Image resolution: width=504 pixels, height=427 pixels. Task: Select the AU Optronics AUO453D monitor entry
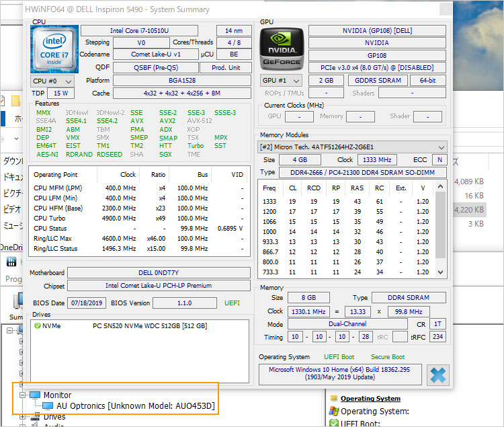click(x=136, y=405)
